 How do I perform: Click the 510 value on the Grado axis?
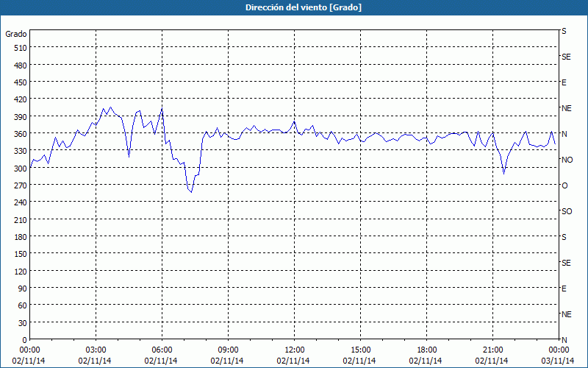[x=21, y=48]
